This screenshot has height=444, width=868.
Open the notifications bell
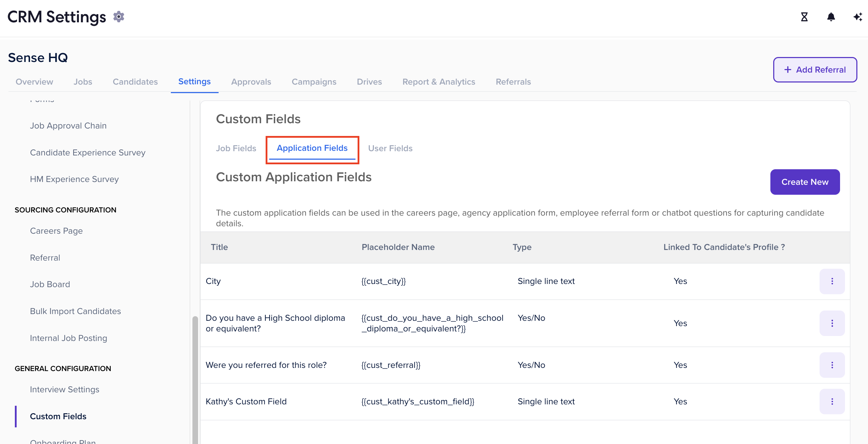[831, 17]
